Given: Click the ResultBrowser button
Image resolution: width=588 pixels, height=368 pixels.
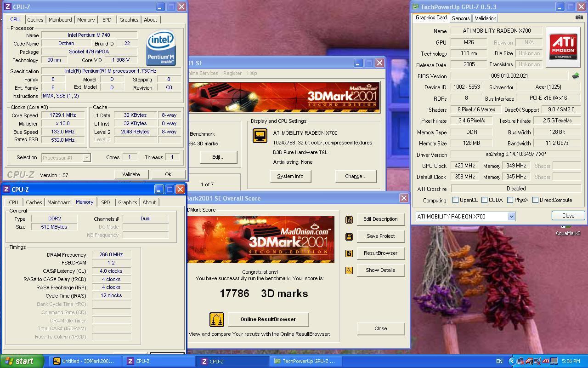Looking at the screenshot, I should (380, 253).
